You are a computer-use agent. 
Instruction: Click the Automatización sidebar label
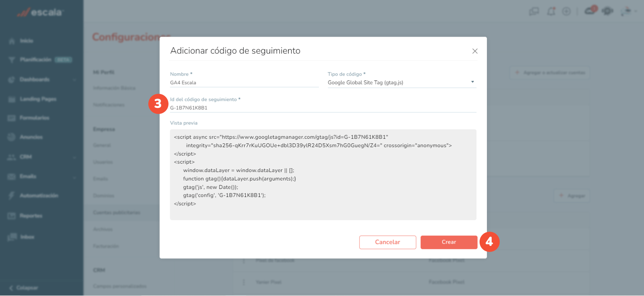(x=39, y=196)
